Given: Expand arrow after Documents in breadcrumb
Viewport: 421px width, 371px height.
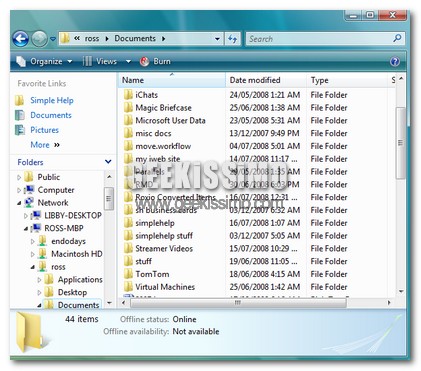Looking at the screenshot, I should pos(164,39).
